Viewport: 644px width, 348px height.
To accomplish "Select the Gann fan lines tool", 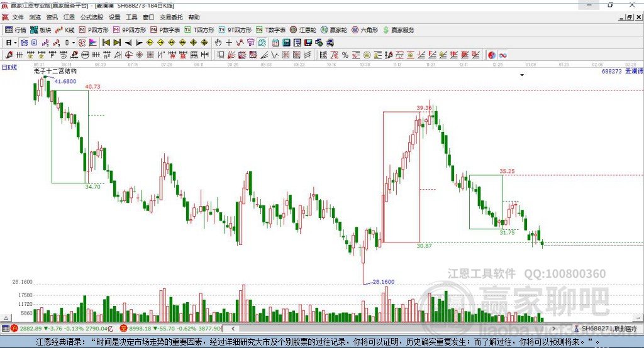I will pyautogui.click(x=231, y=55).
